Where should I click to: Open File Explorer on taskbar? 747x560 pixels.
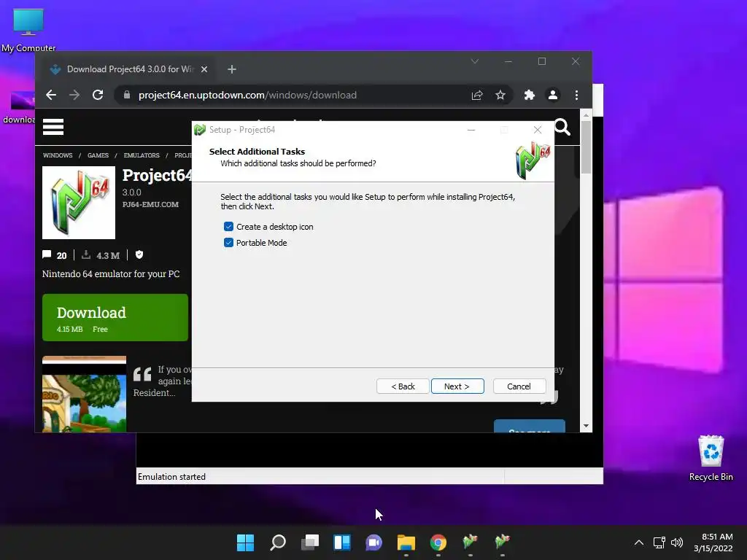coord(406,542)
